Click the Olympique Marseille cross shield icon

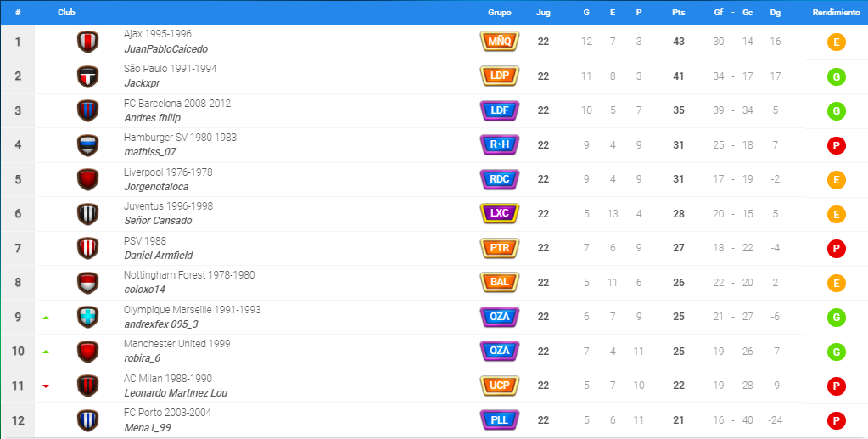click(87, 317)
